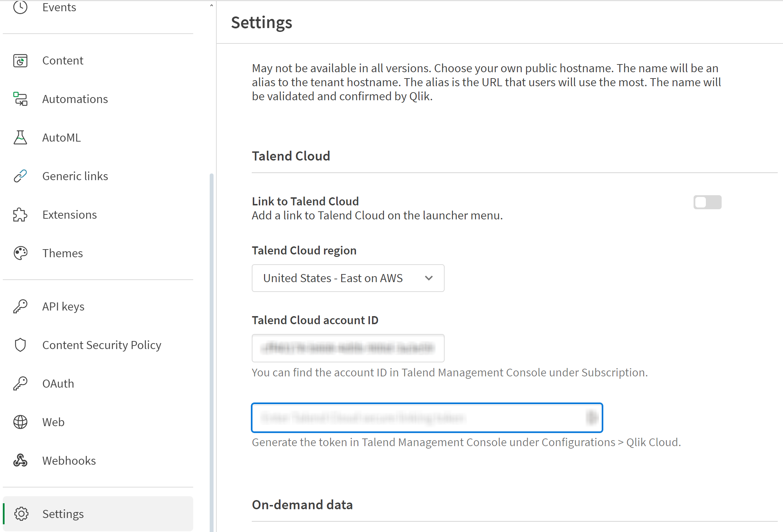
Task: Click the Content Security Policy visibility toggle
Action: [x=102, y=345]
